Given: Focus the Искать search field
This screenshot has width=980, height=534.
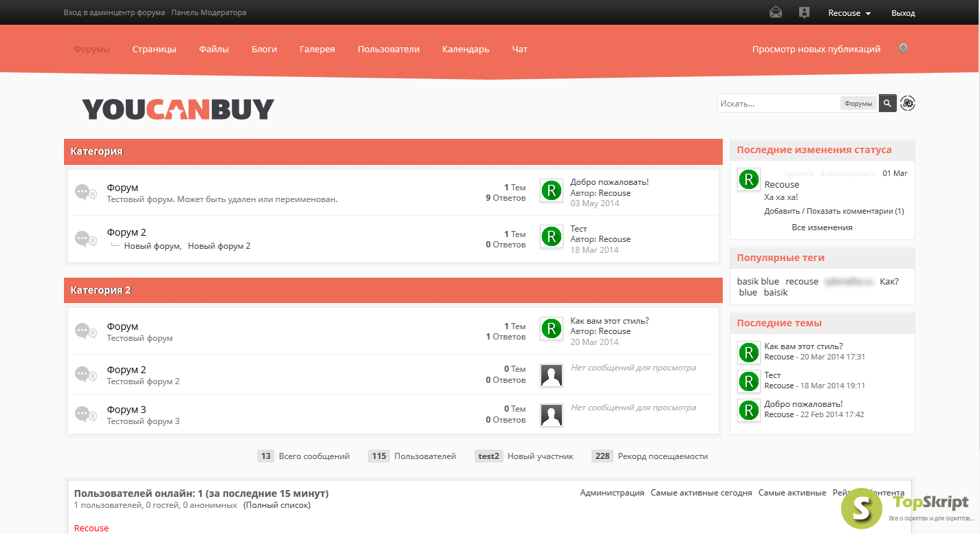Looking at the screenshot, I should pyautogui.click(x=778, y=103).
